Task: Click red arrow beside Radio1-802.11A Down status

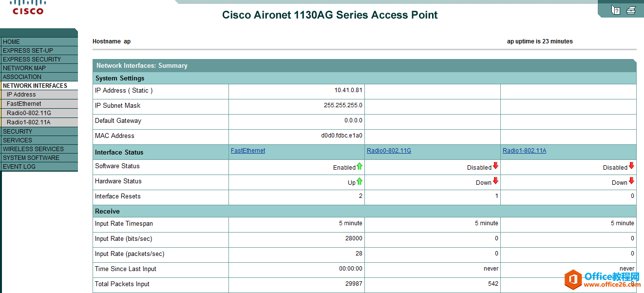Action: pos(631,181)
